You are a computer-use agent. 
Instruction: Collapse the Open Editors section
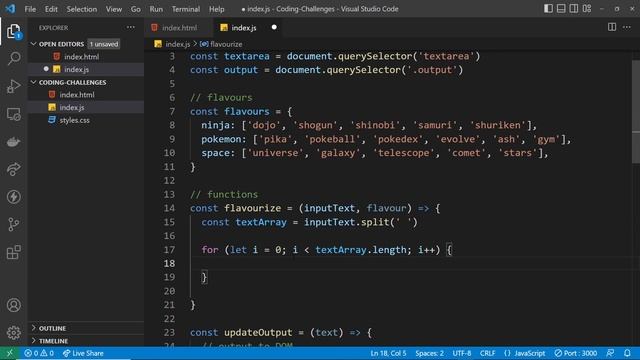pyautogui.click(x=62, y=44)
